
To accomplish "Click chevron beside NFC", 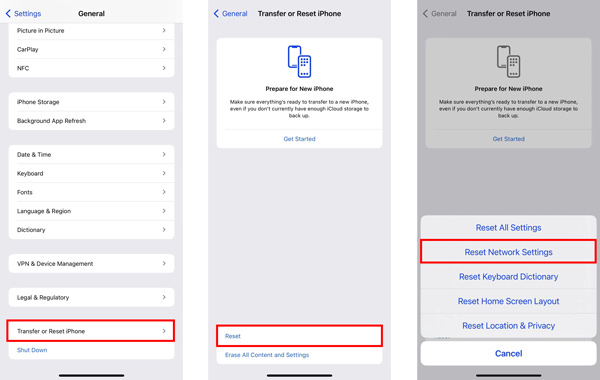I will pos(164,68).
